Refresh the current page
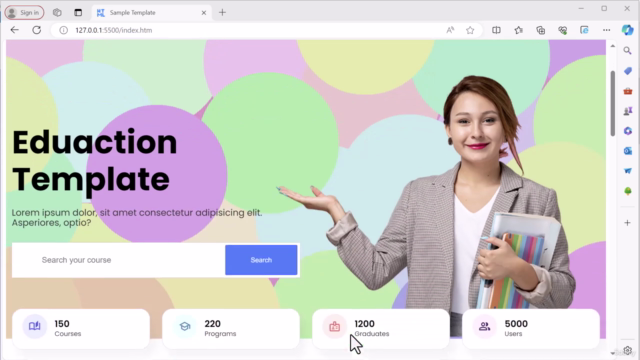This screenshot has width=640, height=360. (37, 30)
